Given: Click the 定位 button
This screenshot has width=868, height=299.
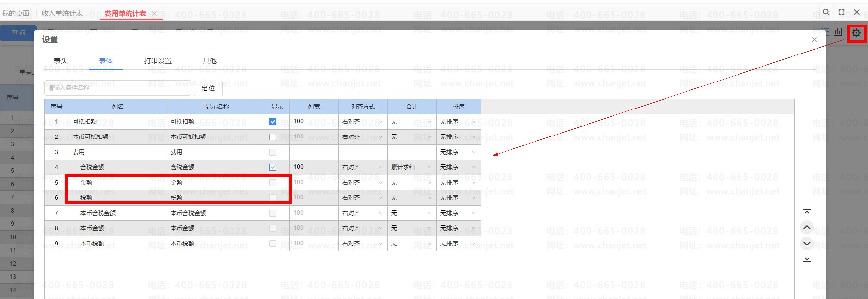Looking at the screenshot, I should pos(208,88).
